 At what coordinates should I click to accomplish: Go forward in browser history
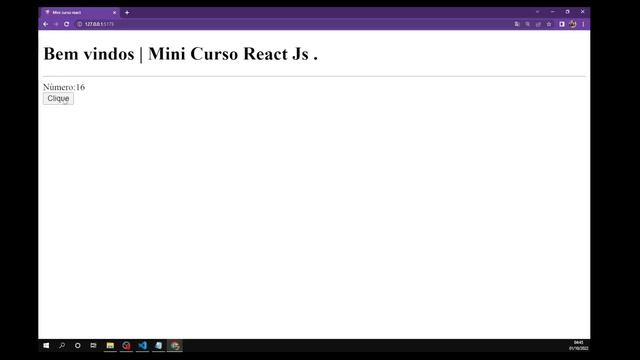coord(56,24)
